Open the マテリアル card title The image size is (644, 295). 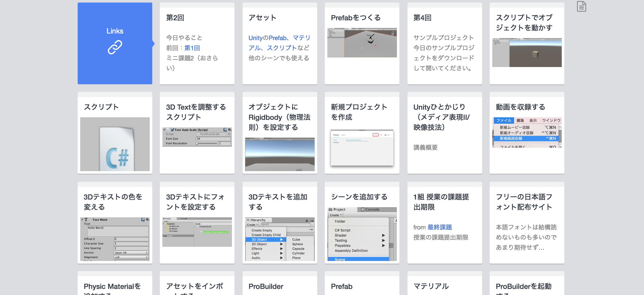pyautogui.click(x=431, y=286)
